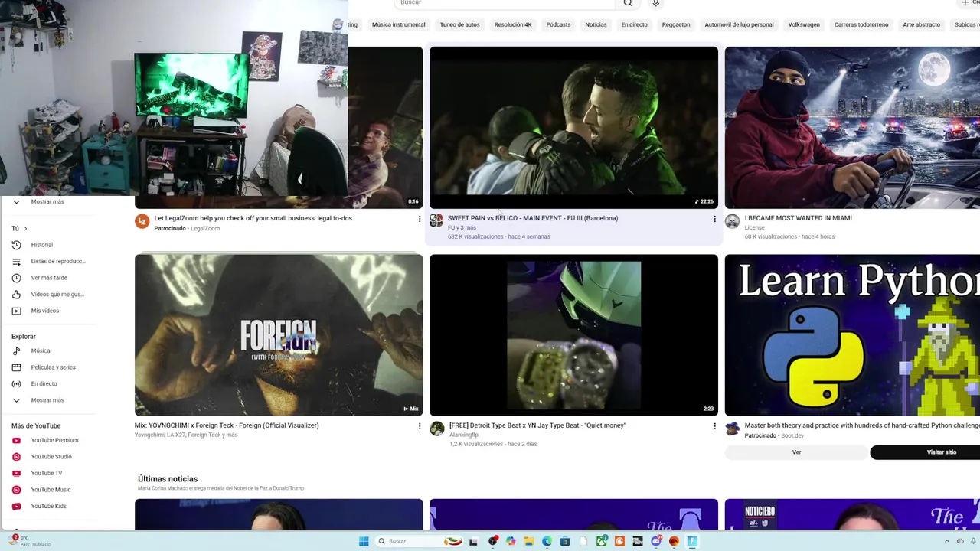980x551 pixels.
Task: Open Boot.dev channel avatar
Action: pos(732,429)
